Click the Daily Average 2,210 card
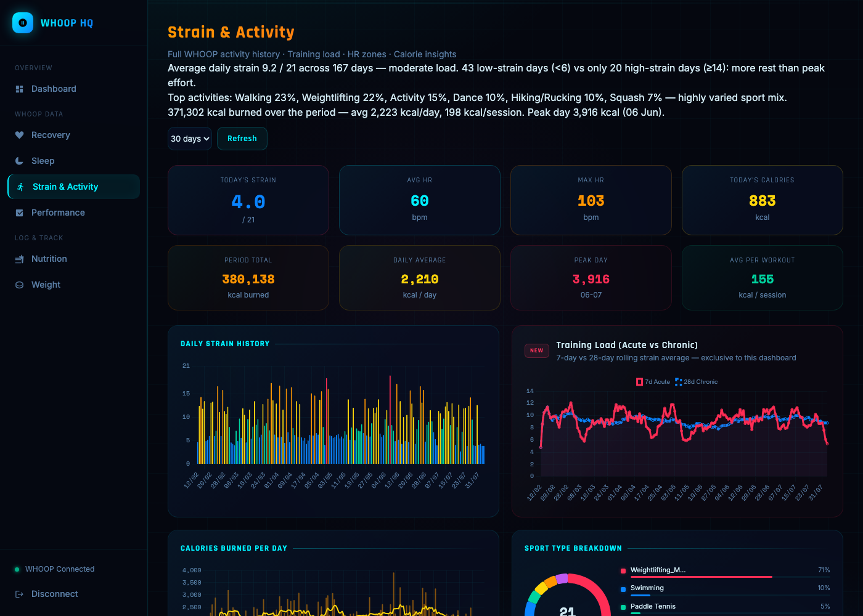Image resolution: width=863 pixels, height=616 pixels. pyautogui.click(x=420, y=278)
